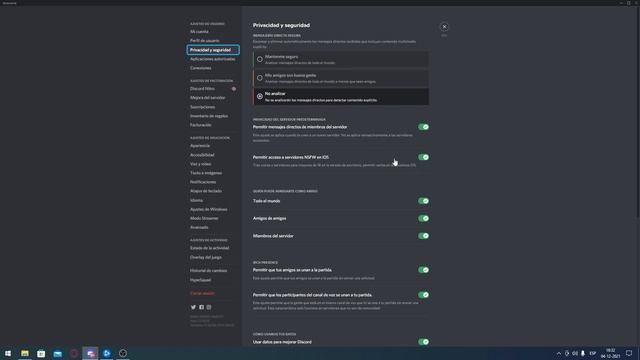Toggle 'Usar datos para mejorar Discord'
The image size is (640, 360).
pyautogui.click(x=423, y=342)
